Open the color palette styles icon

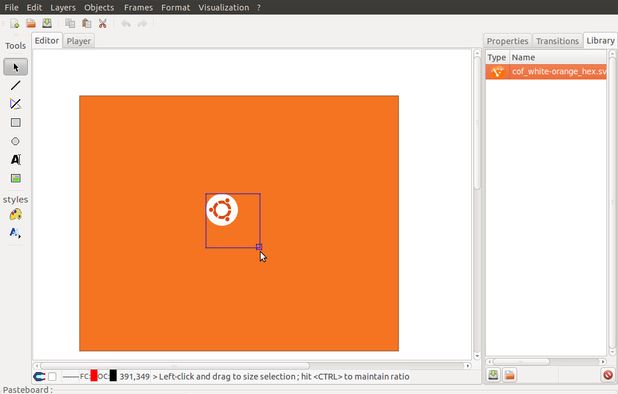[15, 215]
